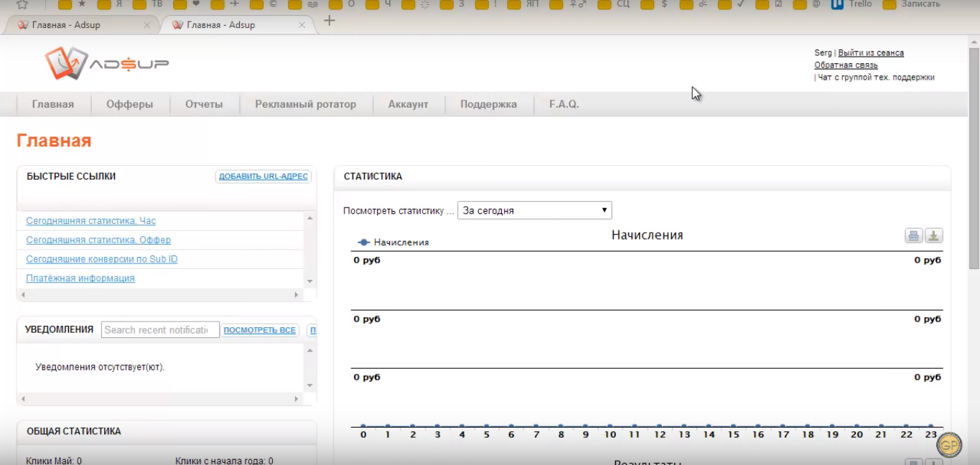Screen dimensions: 980x465
Task: Download the Начисления chart
Action: coord(933,236)
